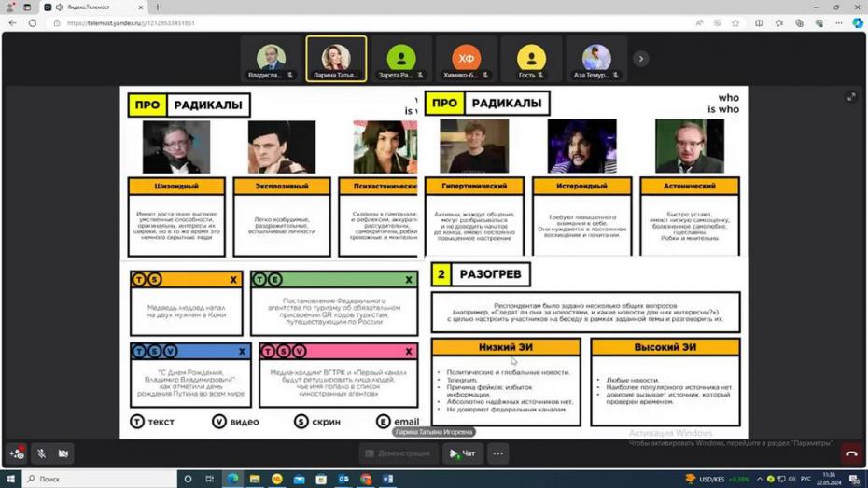The height and width of the screenshot is (488, 868).
Task: Open the Чат panel
Action: click(462, 453)
